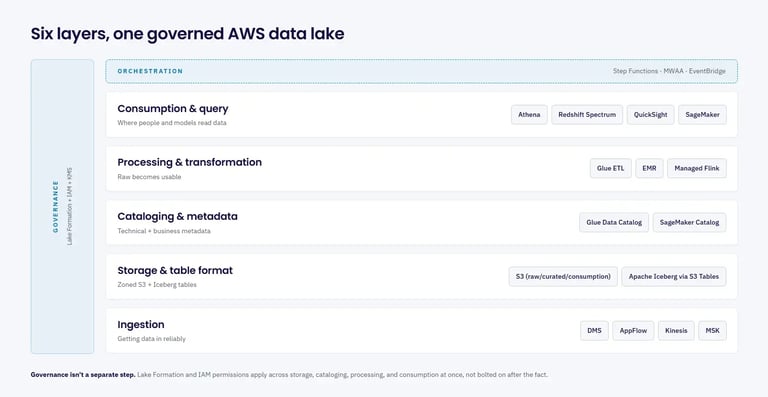768x397 pixels.
Task: Click the Apache Iceberg via S3 Tables chip
Action: tap(674, 277)
